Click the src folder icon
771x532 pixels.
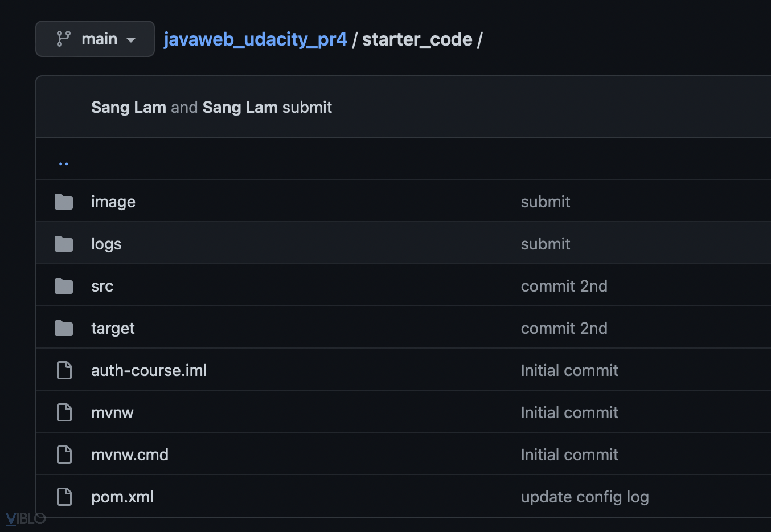click(64, 285)
